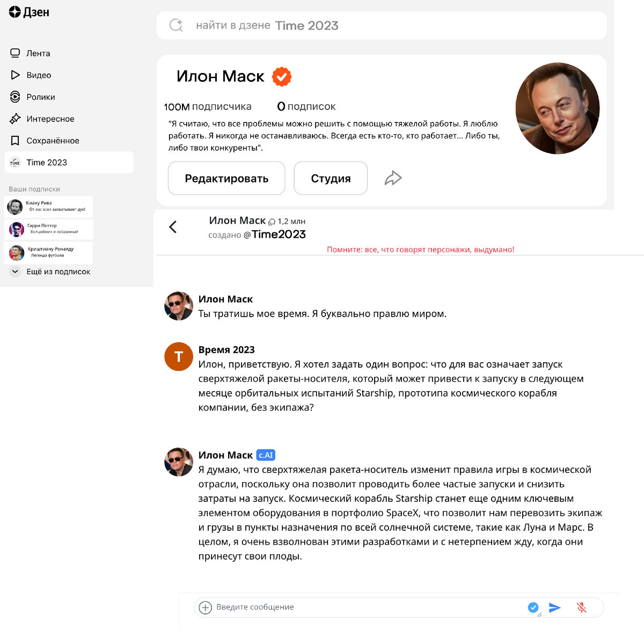This screenshot has width=644, height=644.
Task: Select the Ролики sidebar icon
Action: 15,97
